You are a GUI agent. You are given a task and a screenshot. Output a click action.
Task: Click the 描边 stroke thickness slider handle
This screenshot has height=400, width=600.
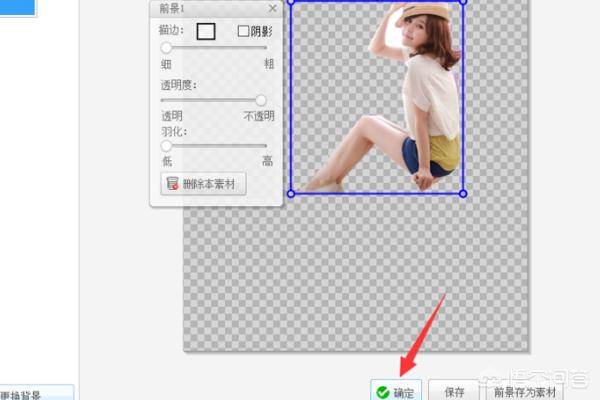(x=167, y=47)
